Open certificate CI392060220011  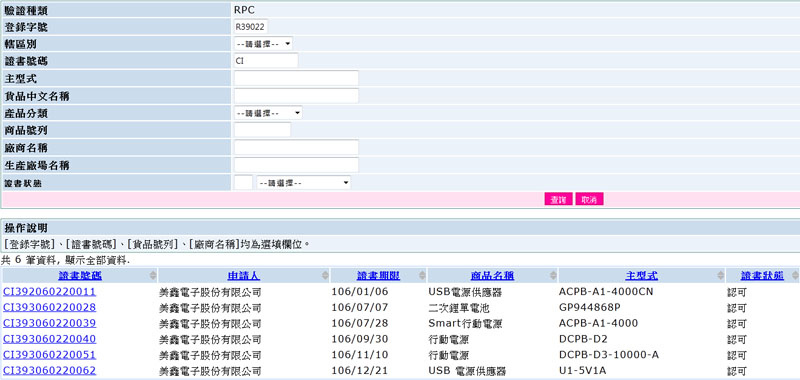point(49,292)
